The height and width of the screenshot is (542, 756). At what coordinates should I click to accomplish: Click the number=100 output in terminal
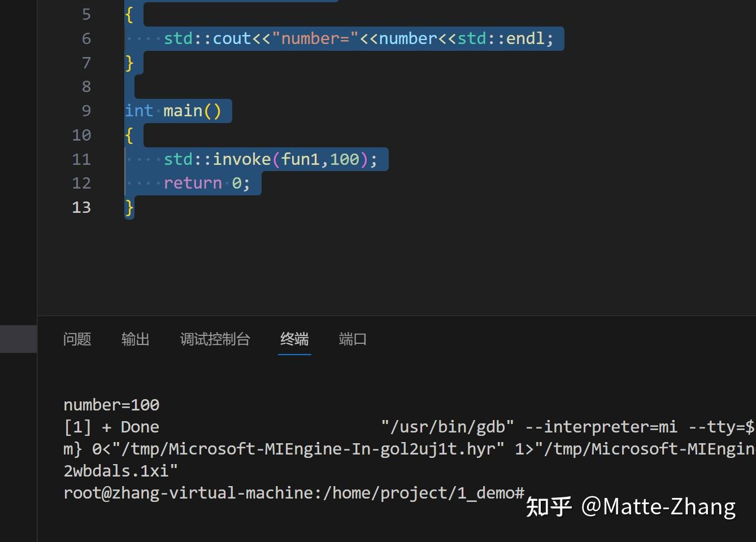111,404
